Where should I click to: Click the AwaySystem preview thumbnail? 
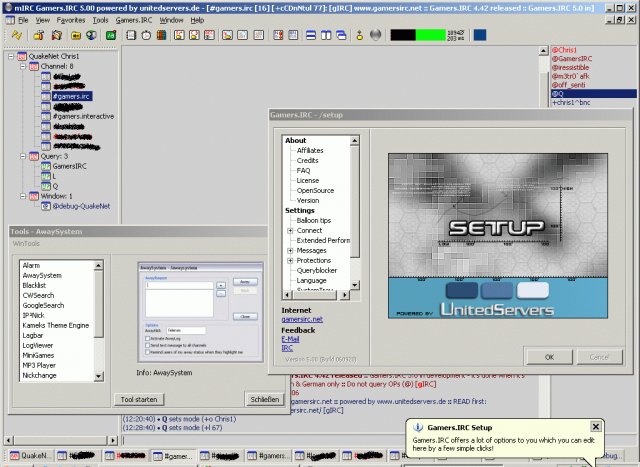pyautogui.click(x=200, y=312)
